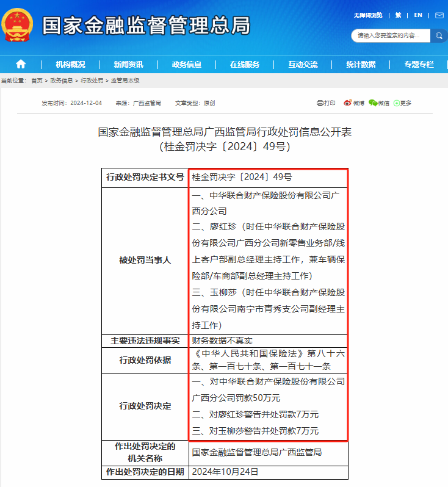Screen dimensions: 448x487
Task: Click text 《中华人民共和国保险法》第八十六
Action: (x=269, y=354)
